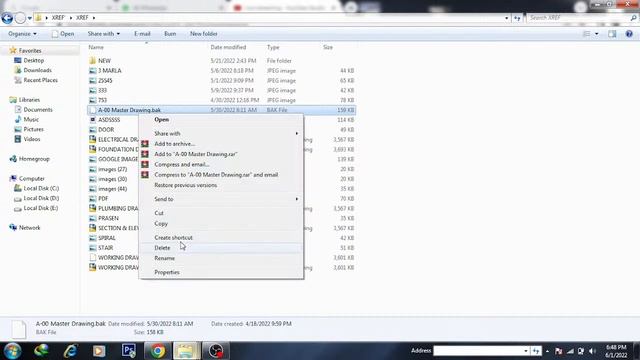The width and height of the screenshot is (640, 360).
Task: Open Photoshop from the taskbar
Action: tap(129, 351)
